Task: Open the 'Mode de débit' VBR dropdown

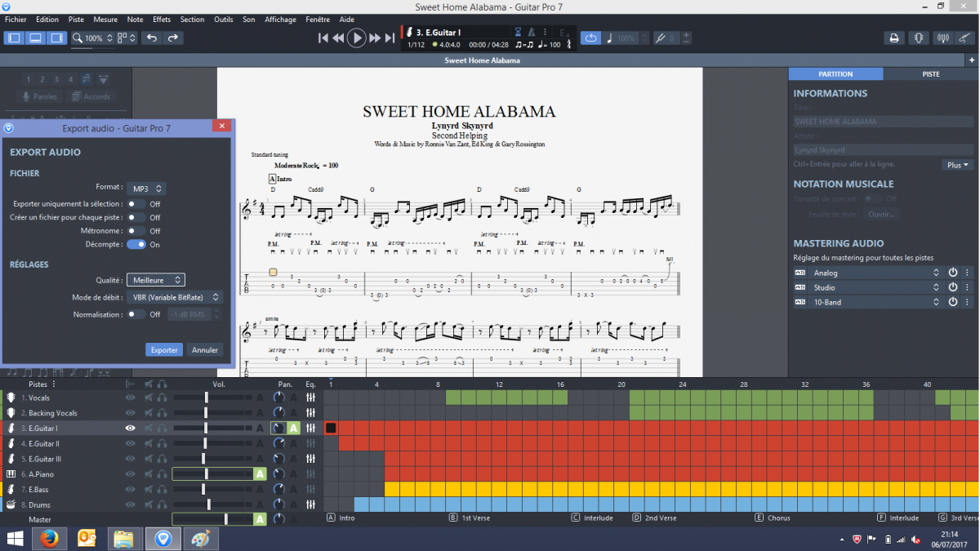Action: [176, 297]
